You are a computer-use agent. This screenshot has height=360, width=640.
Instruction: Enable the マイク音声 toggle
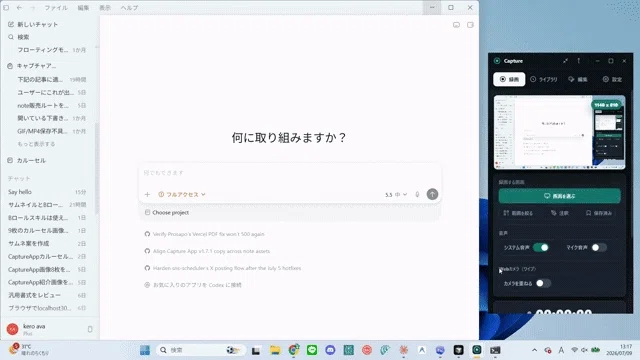click(x=599, y=247)
